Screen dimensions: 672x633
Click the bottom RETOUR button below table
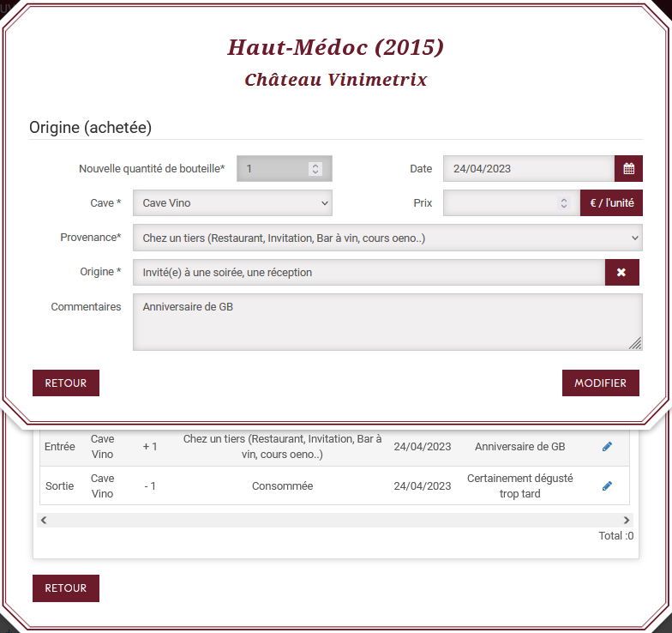click(66, 588)
